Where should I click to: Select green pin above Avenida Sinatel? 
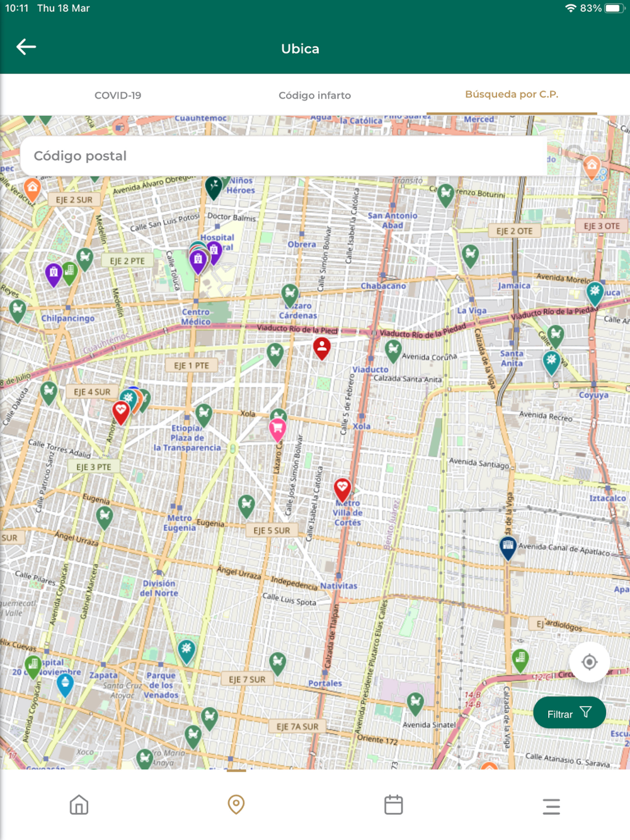(x=415, y=703)
